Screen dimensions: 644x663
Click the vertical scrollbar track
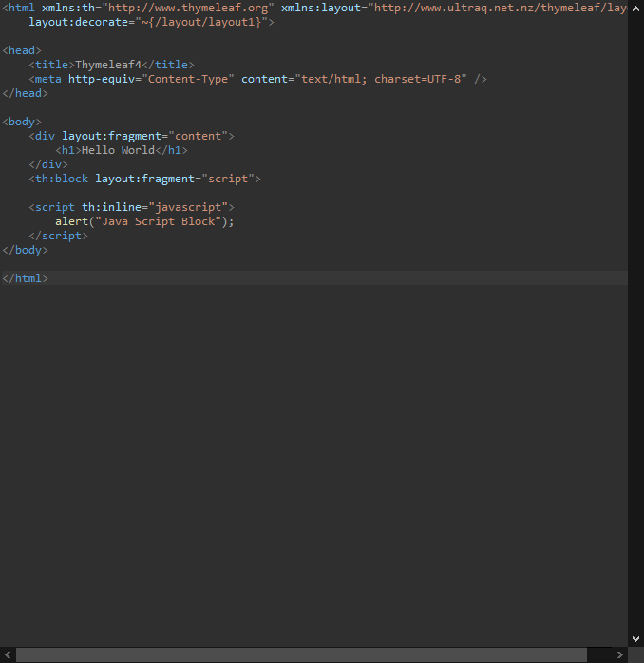coord(635,324)
